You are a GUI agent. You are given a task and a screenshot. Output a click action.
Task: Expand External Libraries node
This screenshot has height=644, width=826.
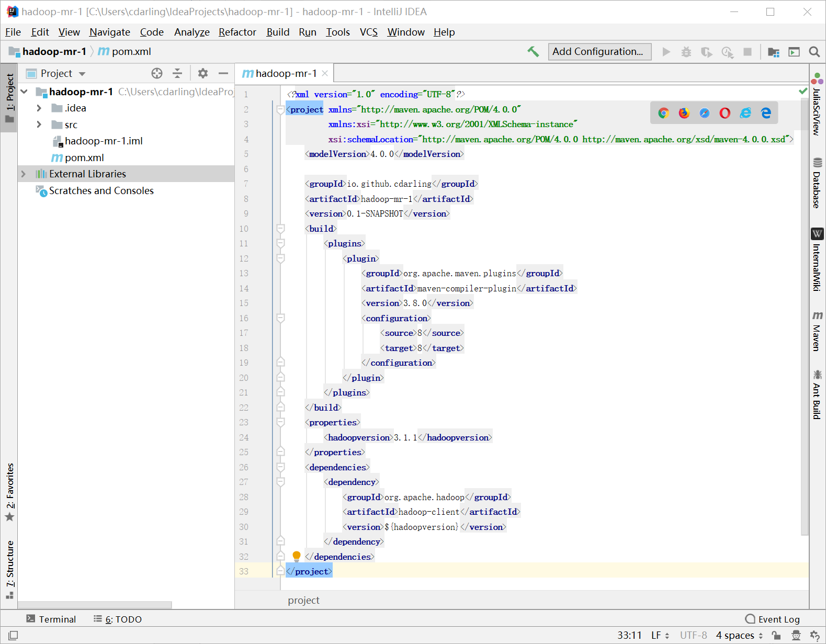24,174
